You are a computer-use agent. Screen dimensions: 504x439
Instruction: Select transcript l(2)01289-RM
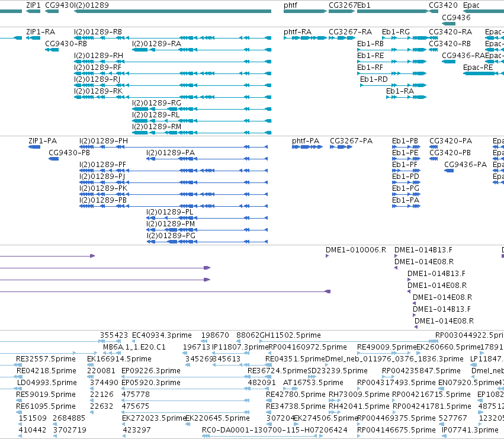(156, 127)
